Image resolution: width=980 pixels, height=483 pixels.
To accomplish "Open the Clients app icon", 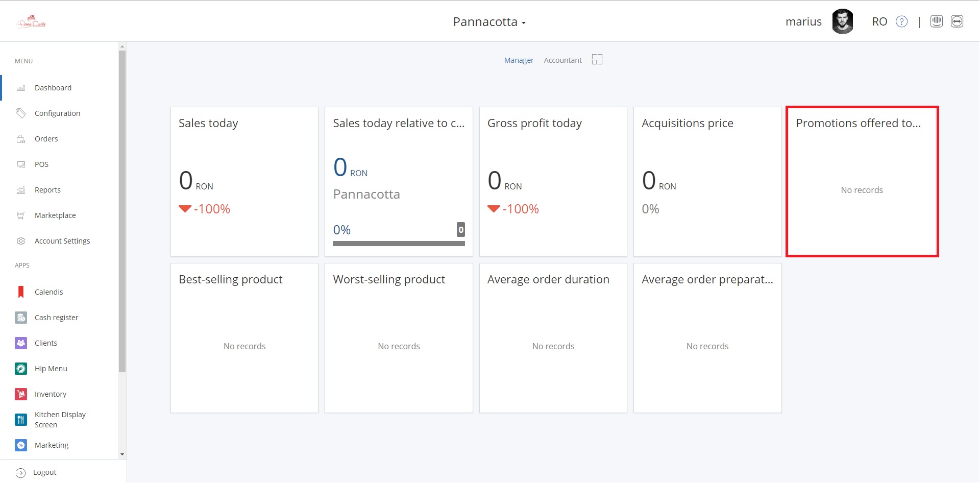I will click(x=21, y=343).
